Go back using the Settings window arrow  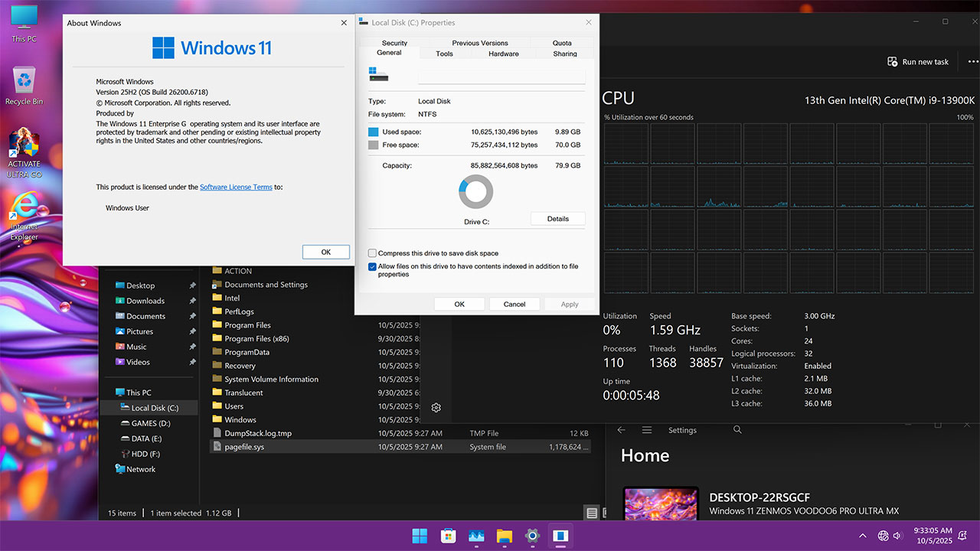(622, 430)
